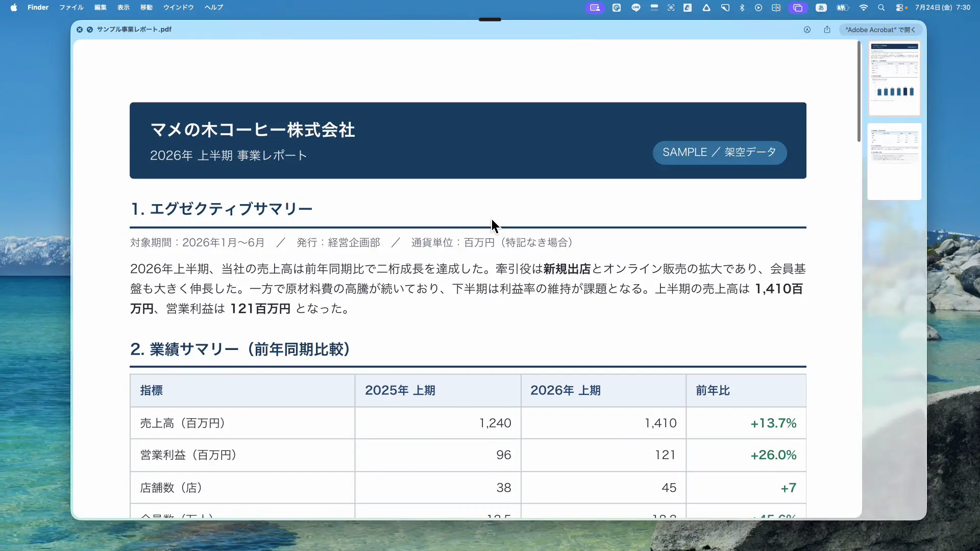The image size is (980, 551).
Task: Click the LINE icon in menu bar
Action: point(635,8)
